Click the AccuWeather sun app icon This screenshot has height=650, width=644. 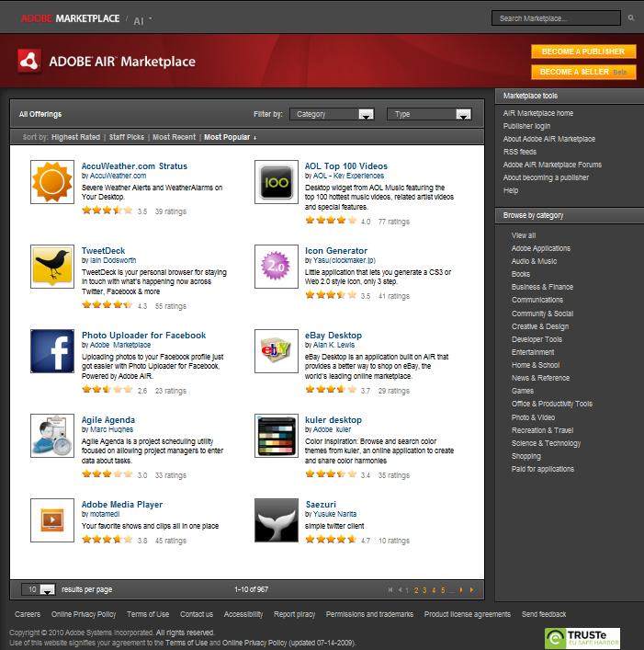52,182
